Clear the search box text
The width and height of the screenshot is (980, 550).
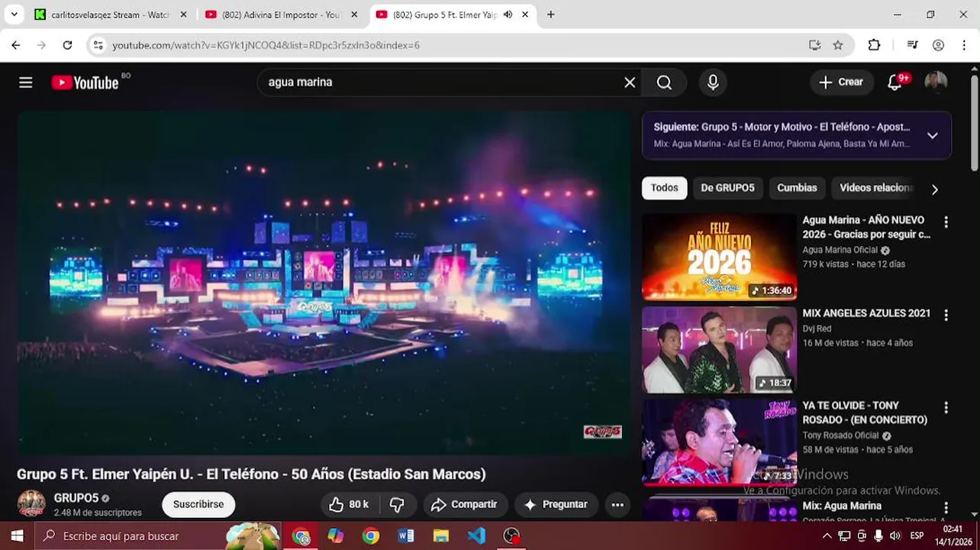630,82
